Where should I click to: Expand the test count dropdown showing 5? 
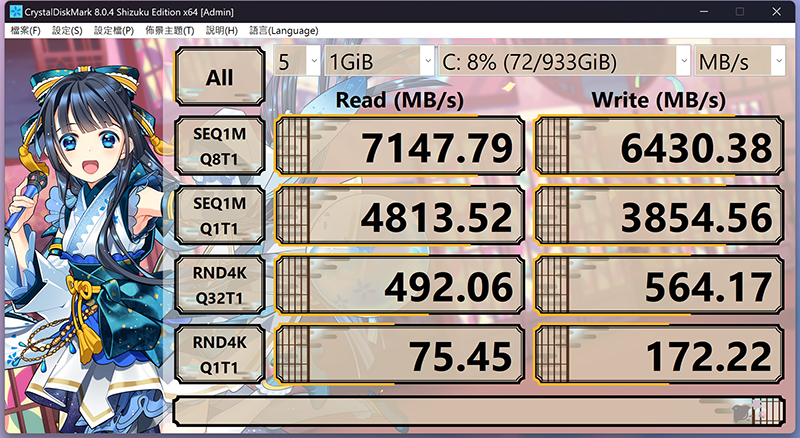tap(297, 61)
